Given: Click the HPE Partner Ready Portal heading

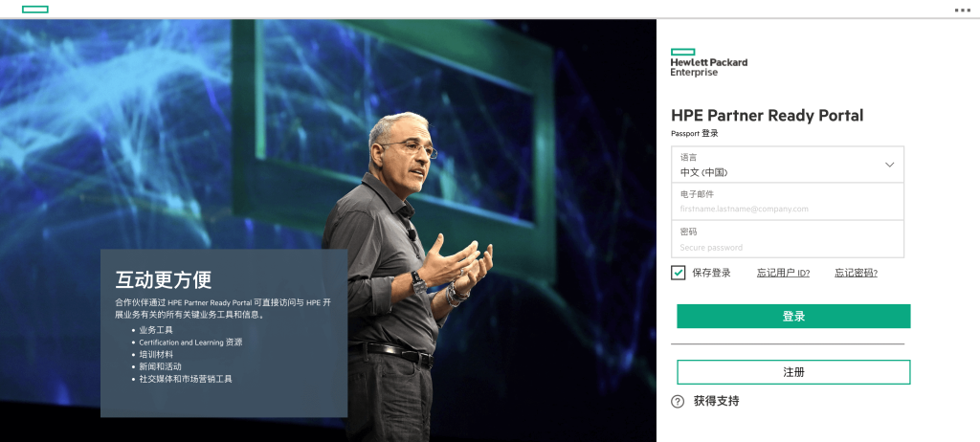Looking at the screenshot, I should (767, 116).
